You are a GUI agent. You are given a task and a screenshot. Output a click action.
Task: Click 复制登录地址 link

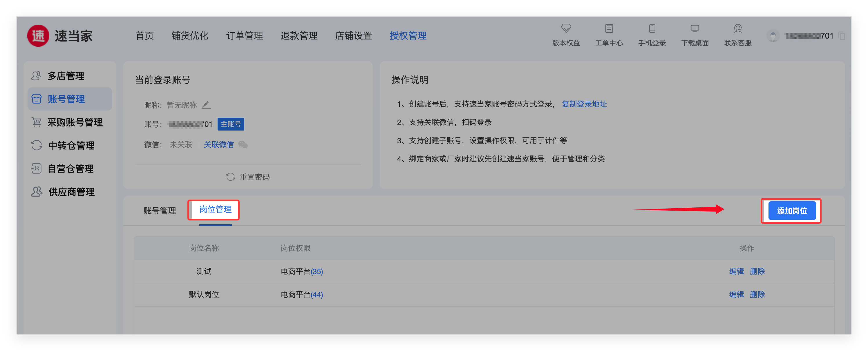click(584, 104)
